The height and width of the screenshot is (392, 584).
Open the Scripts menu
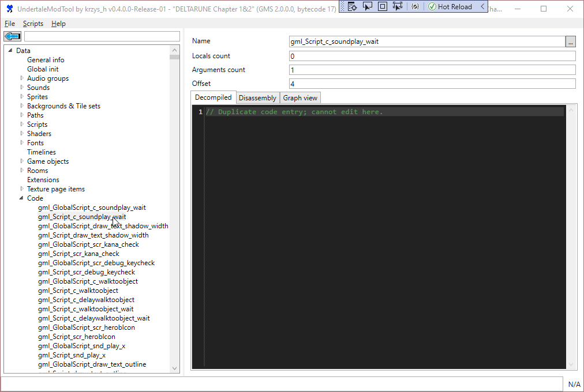click(33, 23)
